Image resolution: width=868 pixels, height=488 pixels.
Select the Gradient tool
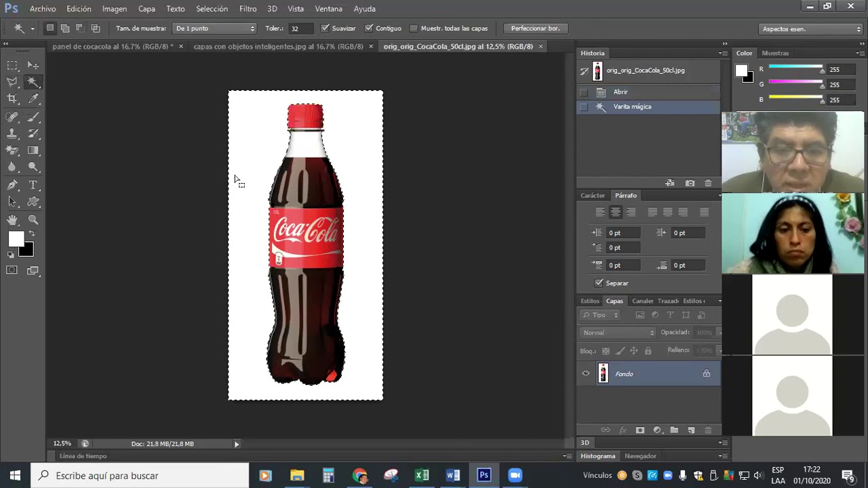tap(33, 150)
